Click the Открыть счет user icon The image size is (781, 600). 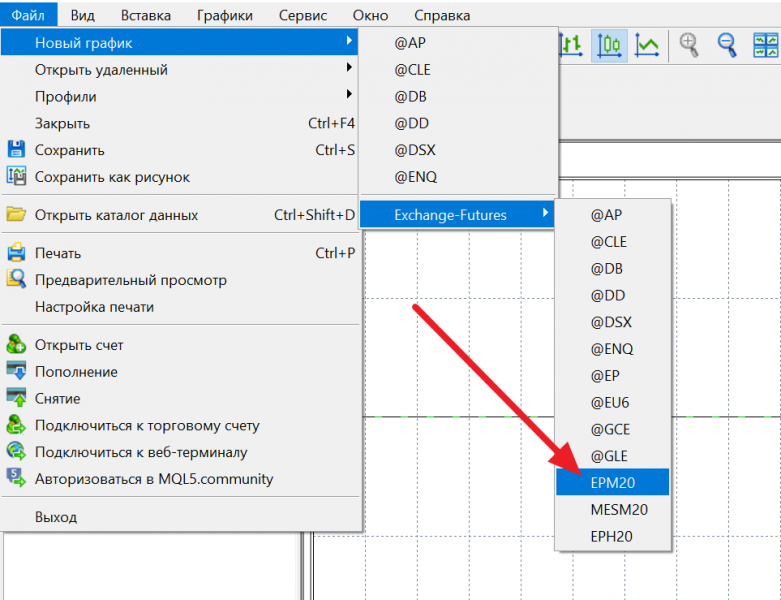pyautogui.click(x=16, y=344)
